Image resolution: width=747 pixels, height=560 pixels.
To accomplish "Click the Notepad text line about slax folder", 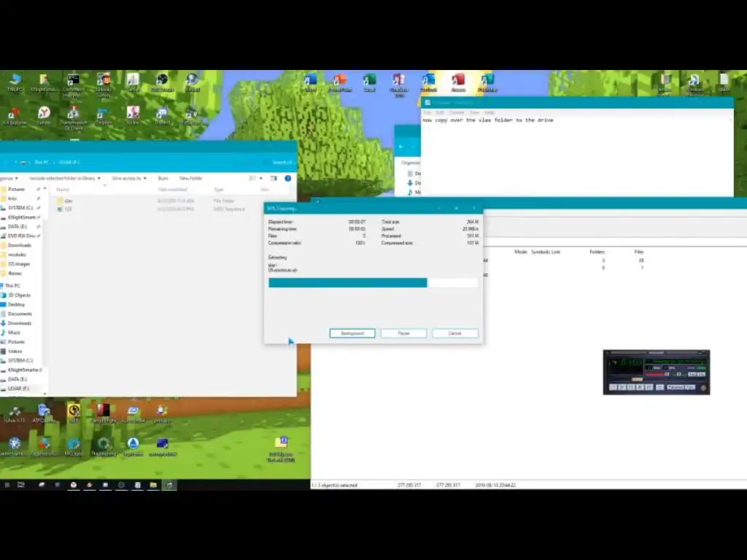I will pyautogui.click(x=488, y=120).
